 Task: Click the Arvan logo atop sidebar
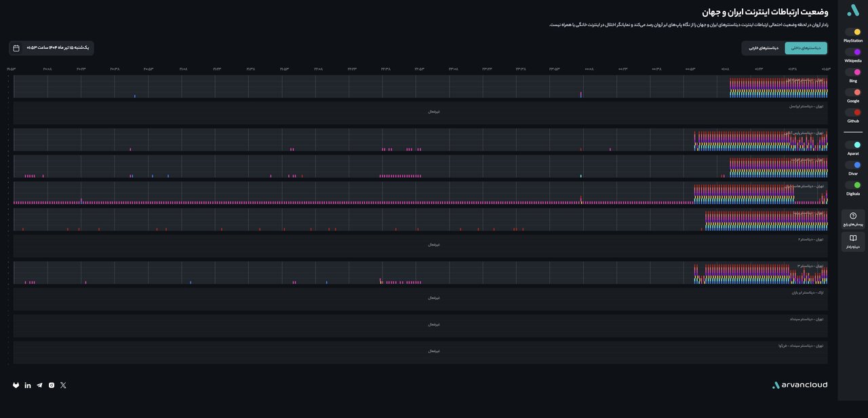(853, 10)
